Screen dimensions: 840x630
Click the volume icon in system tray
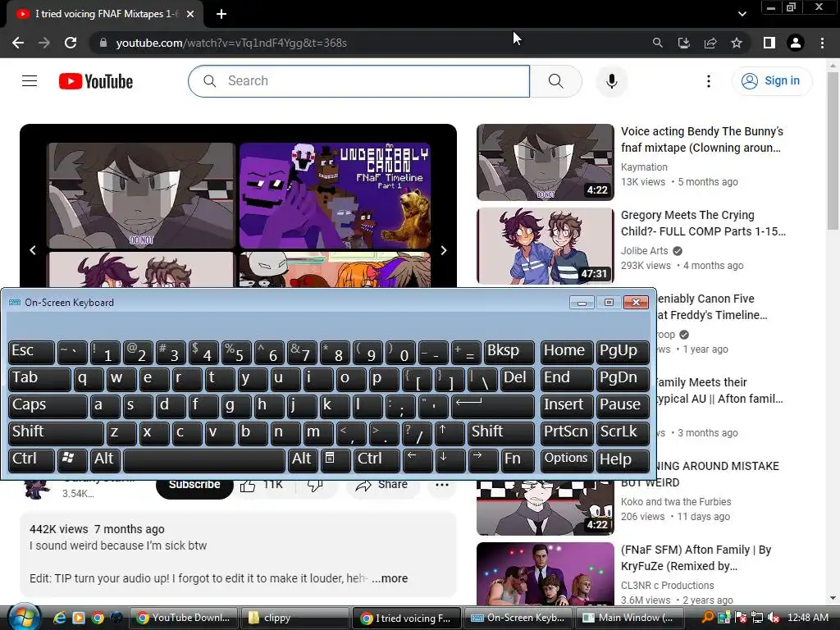pyautogui.click(x=773, y=618)
